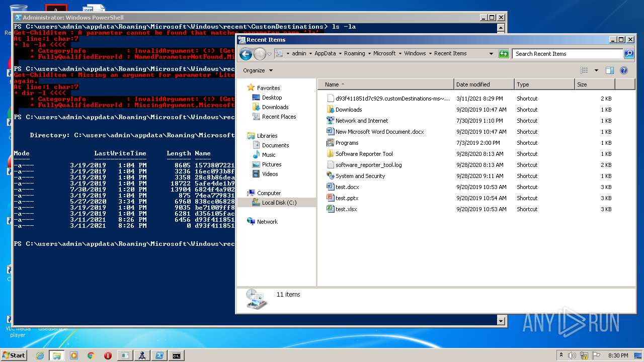Select the System and Security shortcut icon
Screen dimensions: 644x362
tap(331, 176)
